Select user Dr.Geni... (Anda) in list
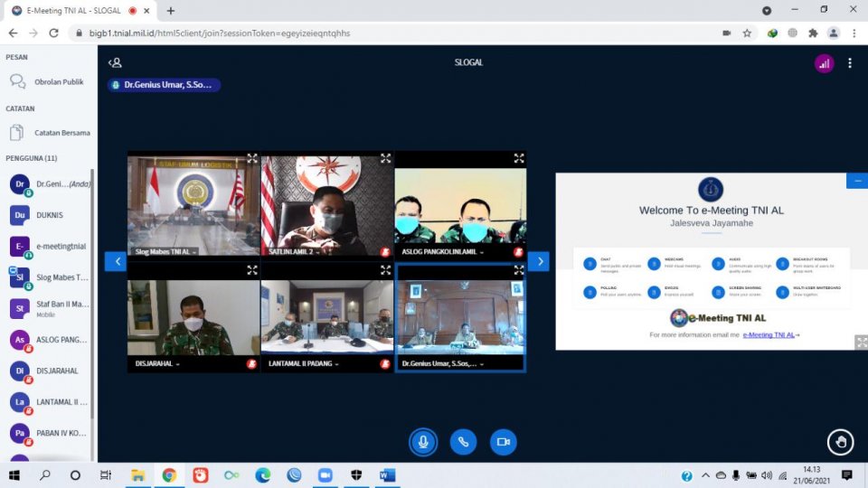 (x=48, y=184)
